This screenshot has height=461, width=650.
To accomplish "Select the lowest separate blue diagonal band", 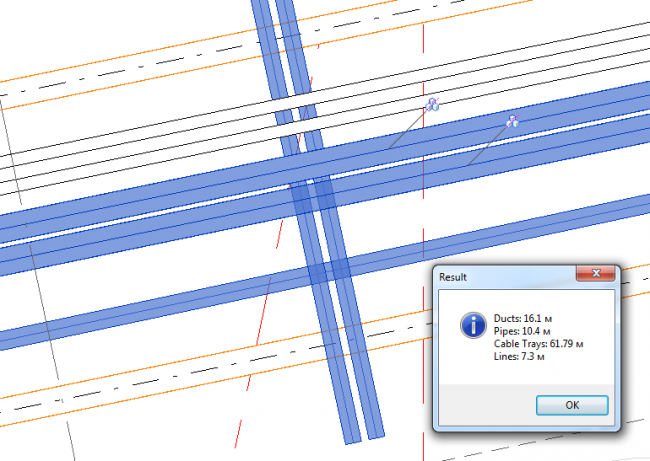I will click(x=150, y=309).
